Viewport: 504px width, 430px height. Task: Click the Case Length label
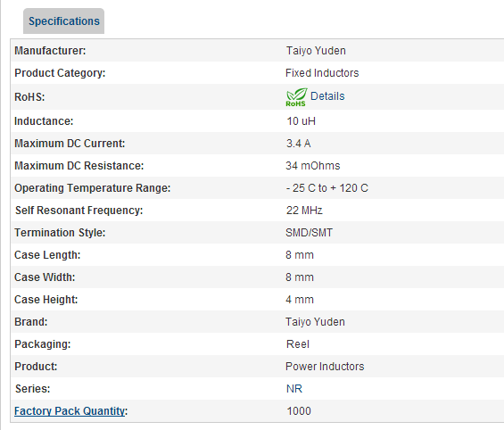(47, 255)
